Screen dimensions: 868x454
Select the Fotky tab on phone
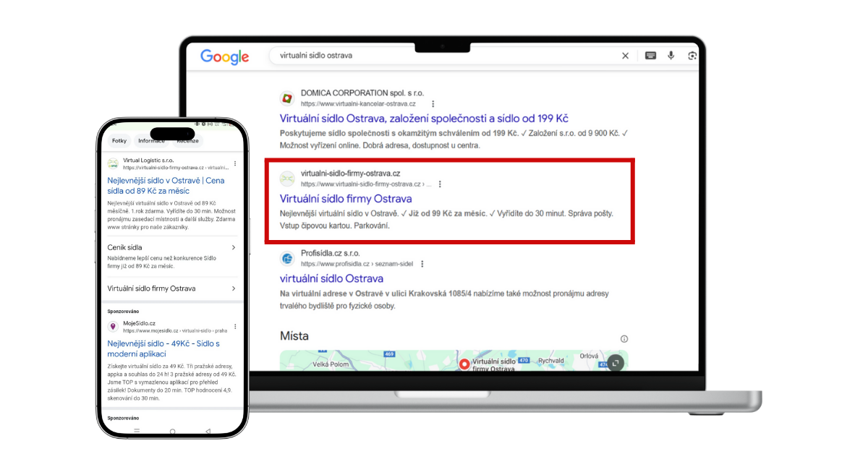(x=119, y=141)
